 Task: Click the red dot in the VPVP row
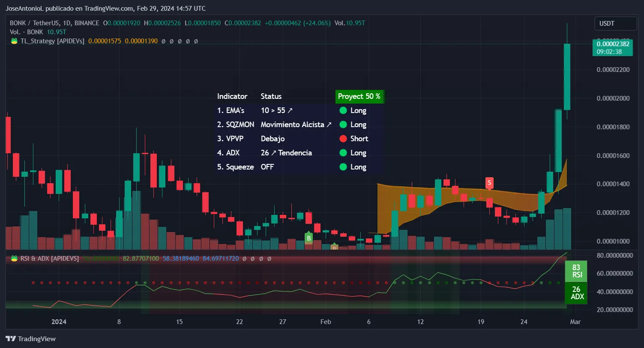pos(343,139)
